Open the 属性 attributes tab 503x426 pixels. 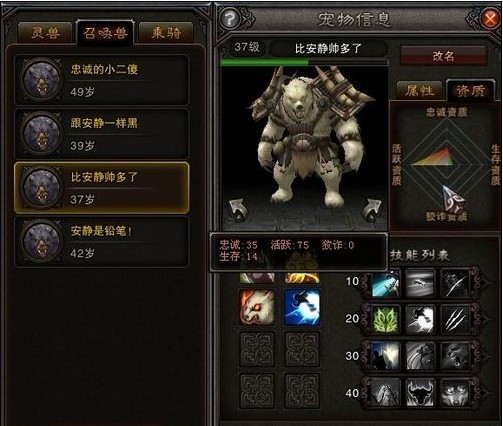(419, 91)
